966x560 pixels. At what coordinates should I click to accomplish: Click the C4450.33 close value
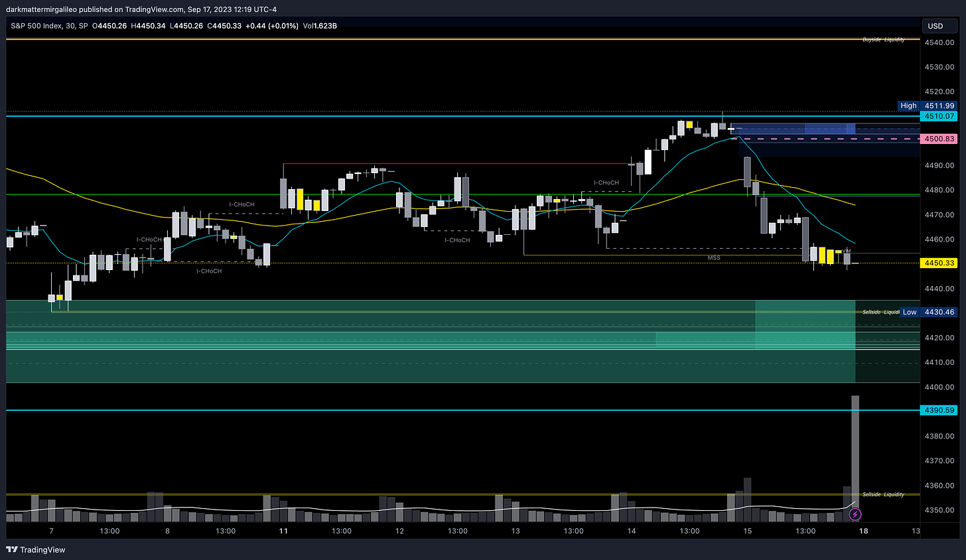(224, 26)
